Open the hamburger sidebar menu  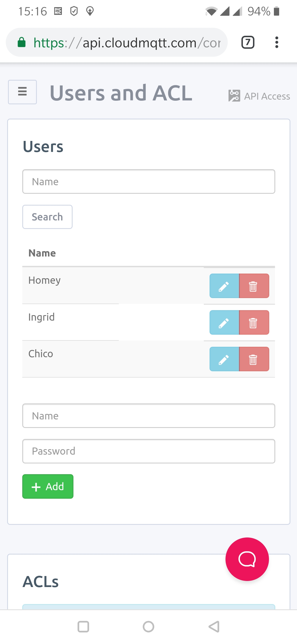coord(22,92)
